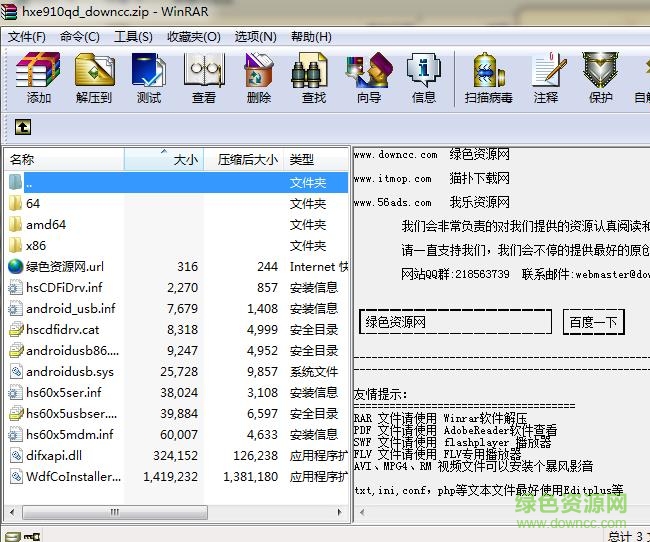Viewport: 650px width, 542px height.
Task: Sort by the Size (大小) column header
Action: [x=164, y=159]
